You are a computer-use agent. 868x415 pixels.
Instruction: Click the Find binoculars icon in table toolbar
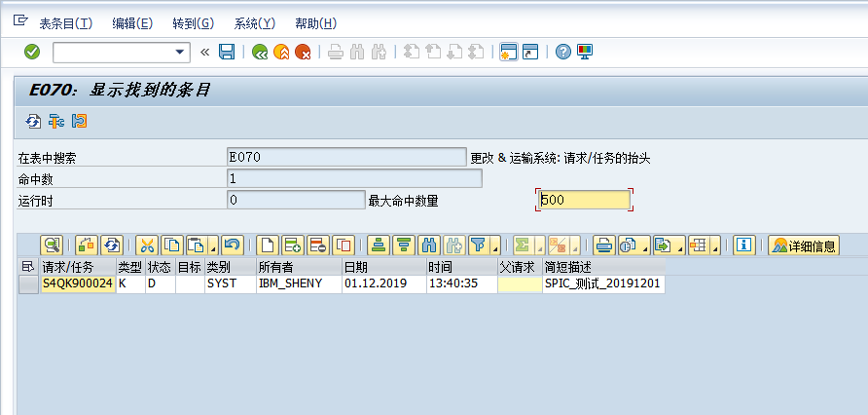coord(429,245)
